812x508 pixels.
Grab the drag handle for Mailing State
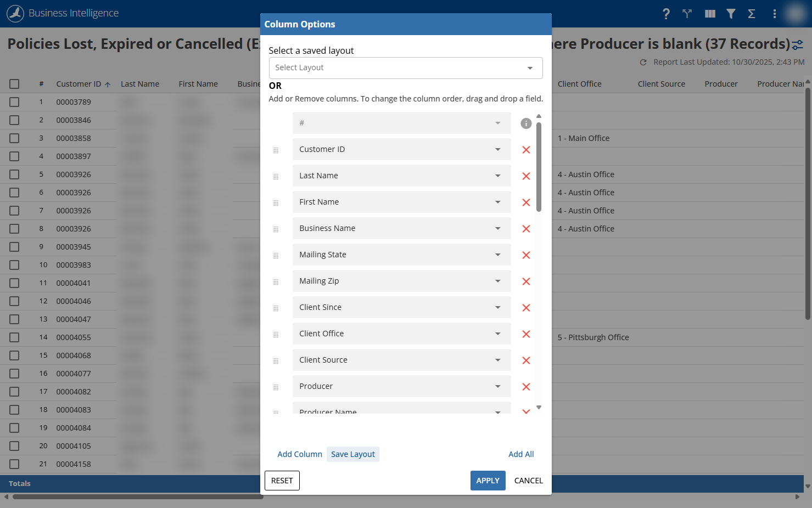[276, 256]
